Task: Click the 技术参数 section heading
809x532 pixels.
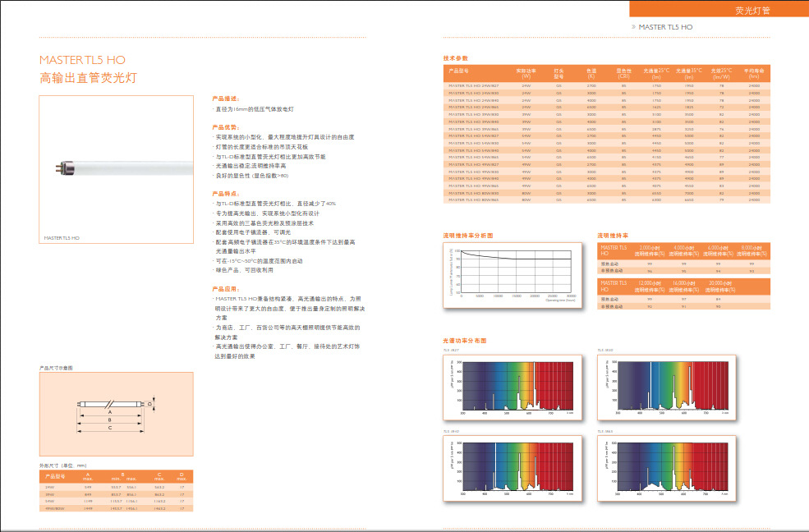Action: pyautogui.click(x=455, y=58)
